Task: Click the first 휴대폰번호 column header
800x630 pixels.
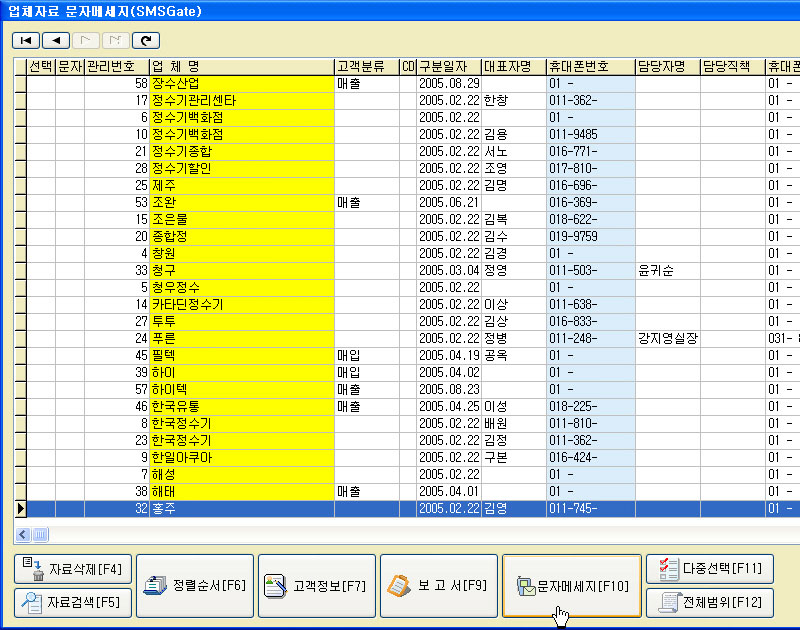Action: pos(591,66)
